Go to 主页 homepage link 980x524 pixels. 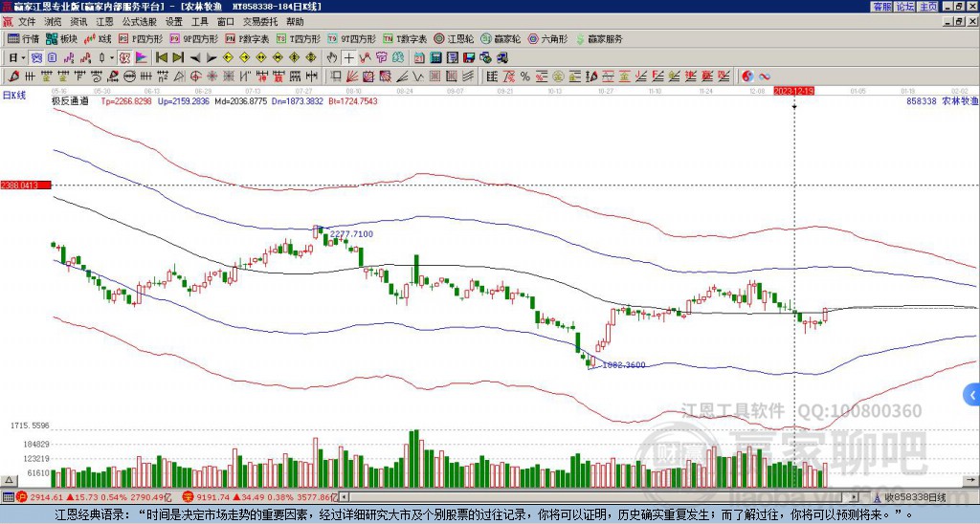click(x=928, y=7)
